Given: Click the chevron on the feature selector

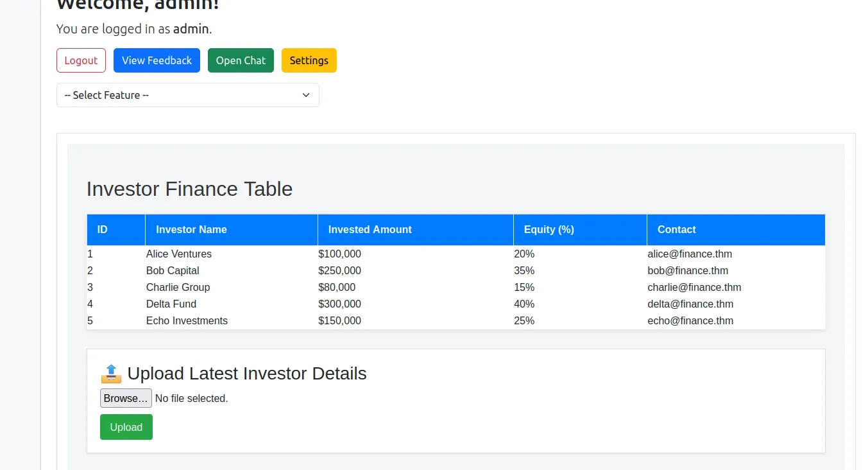Looking at the screenshot, I should pyautogui.click(x=306, y=94).
